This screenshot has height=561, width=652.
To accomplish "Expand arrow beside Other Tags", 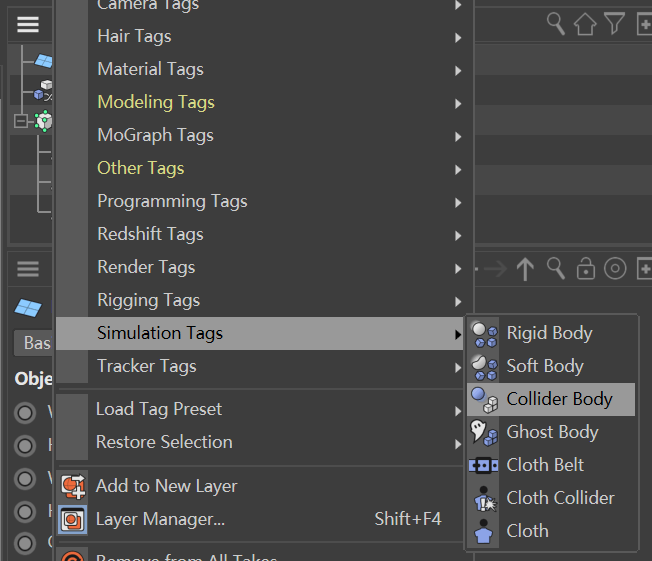I will [458, 169].
